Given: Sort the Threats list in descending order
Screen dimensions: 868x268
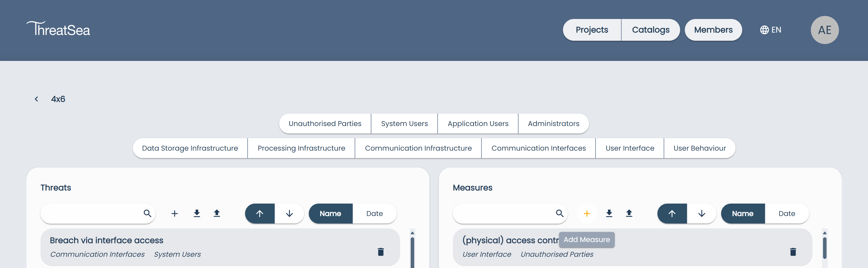Looking at the screenshot, I should pyautogui.click(x=289, y=213).
